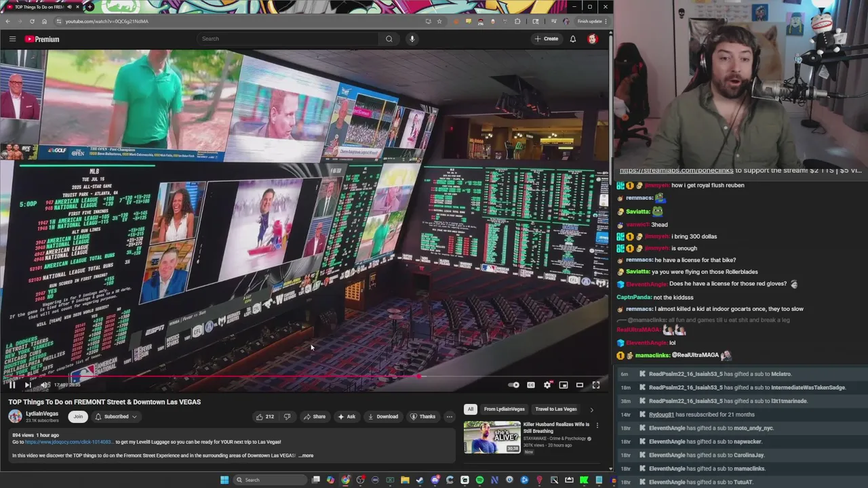Image resolution: width=868 pixels, height=488 pixels.
Task: Click the Finish update button
Action: (x=591, y=21)
